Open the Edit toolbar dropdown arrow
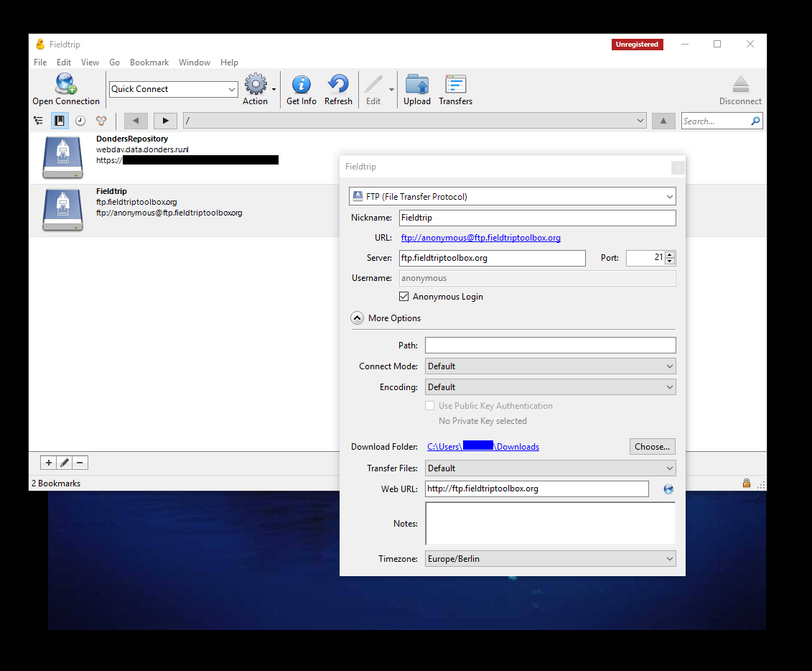Image resolution: width=812 pixels, height=671 pixels. pyautogui.click(x=391, y=89)
